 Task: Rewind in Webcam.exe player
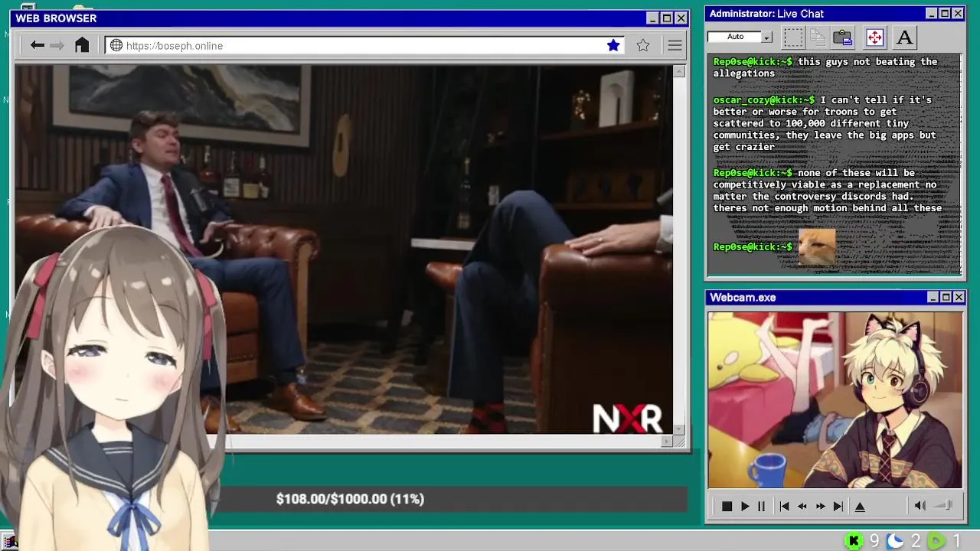click(802, 506)
